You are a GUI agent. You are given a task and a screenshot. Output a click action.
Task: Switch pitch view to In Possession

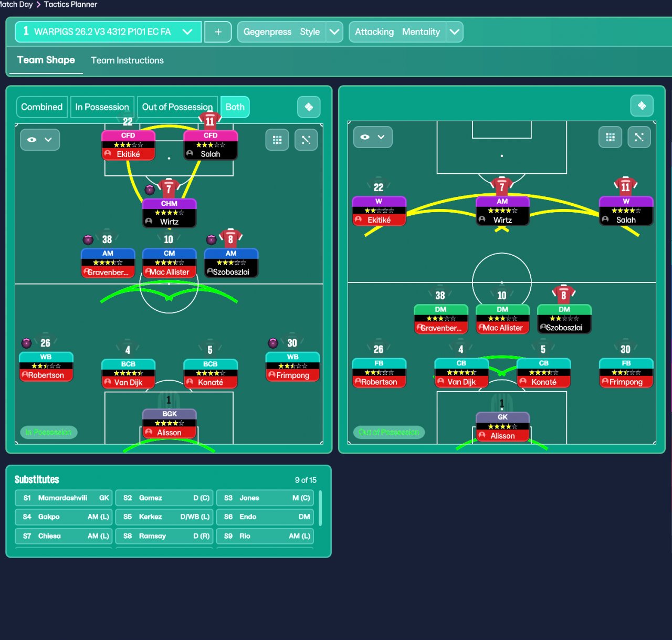102,107
